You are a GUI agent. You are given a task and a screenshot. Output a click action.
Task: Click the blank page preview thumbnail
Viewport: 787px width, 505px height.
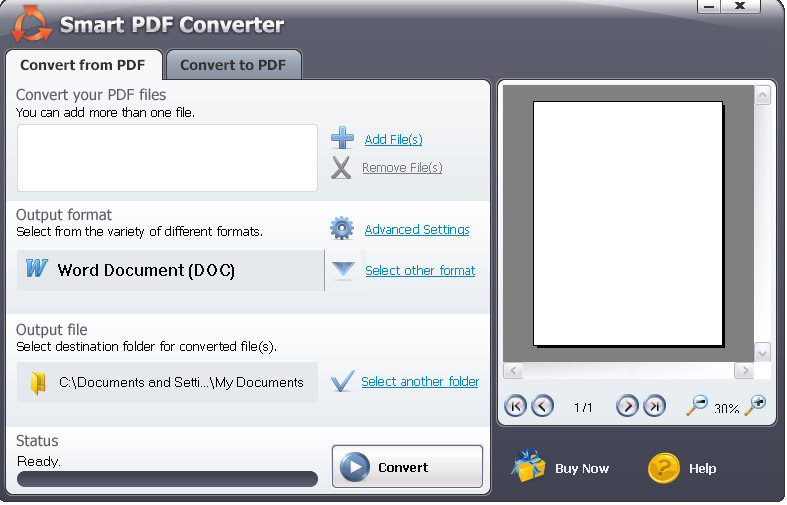tap(628, 223)
